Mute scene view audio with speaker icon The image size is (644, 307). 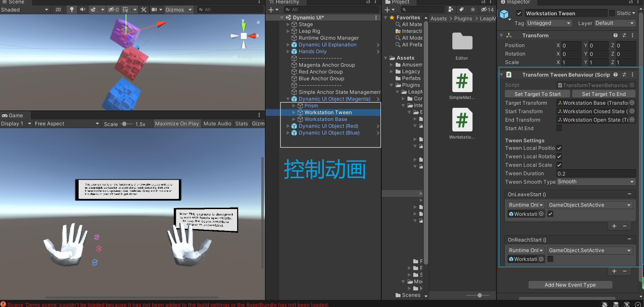(x=82, y=9)
